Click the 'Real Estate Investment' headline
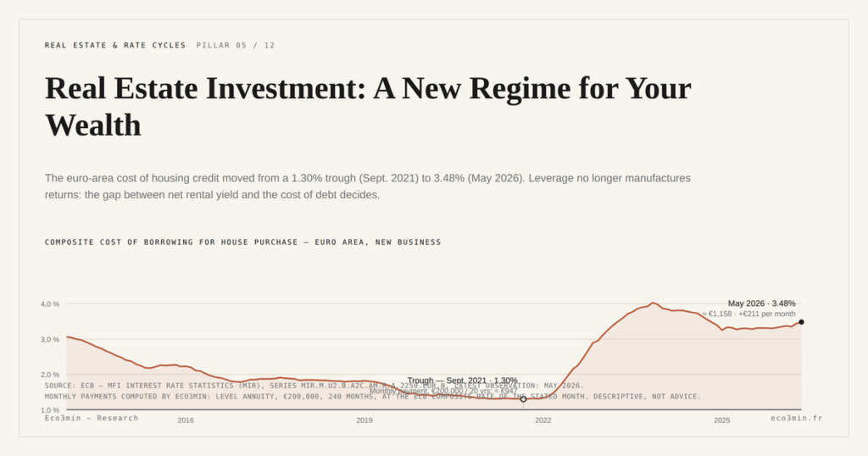868x456 pixels. tap(368, 106)
